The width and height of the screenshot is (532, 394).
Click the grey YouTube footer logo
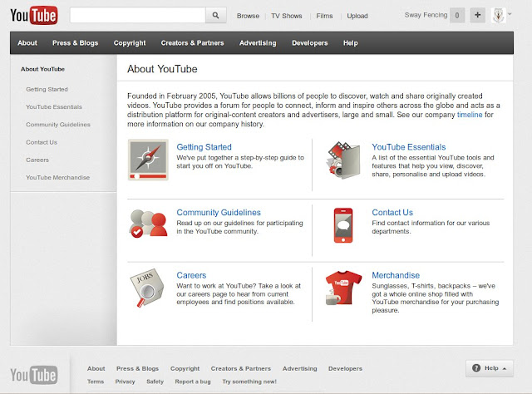pos(34,375)
